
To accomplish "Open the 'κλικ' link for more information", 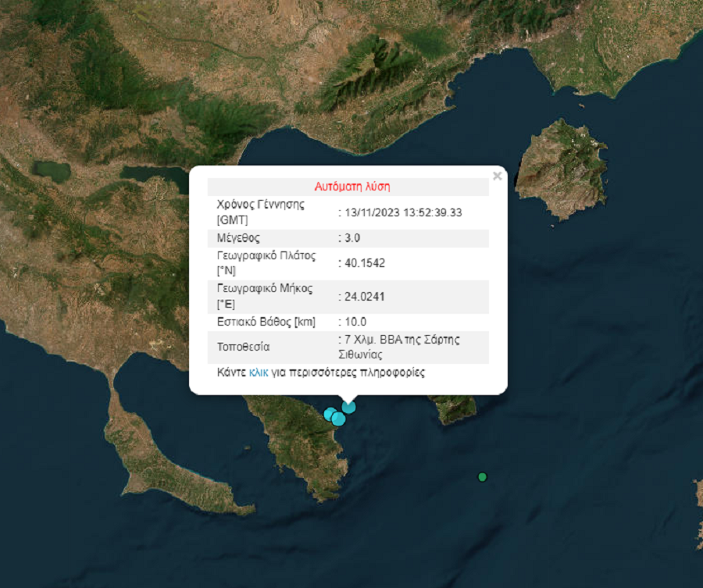I will (x=258, y=372).
